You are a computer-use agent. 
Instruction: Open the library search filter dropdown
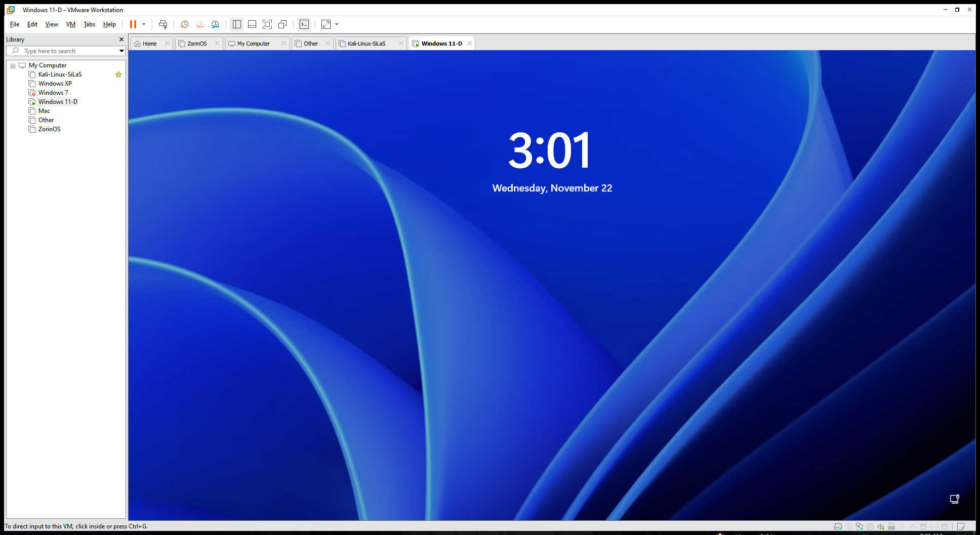[121, 51]
